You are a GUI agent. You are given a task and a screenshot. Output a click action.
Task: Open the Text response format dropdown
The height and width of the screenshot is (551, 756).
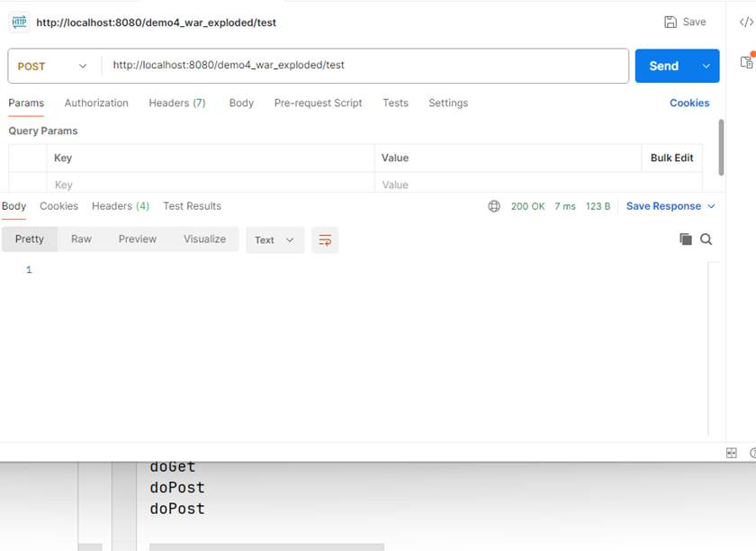274,239
